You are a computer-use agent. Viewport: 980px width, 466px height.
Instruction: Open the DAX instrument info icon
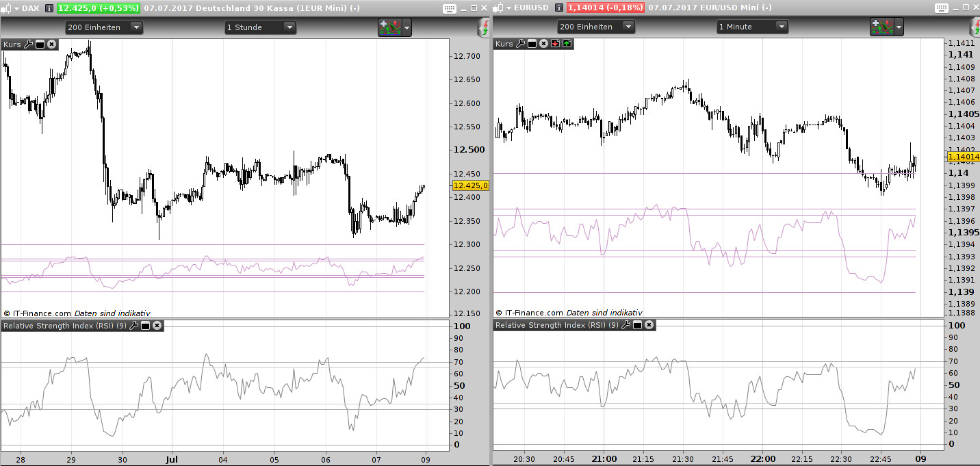click(49, 8)
